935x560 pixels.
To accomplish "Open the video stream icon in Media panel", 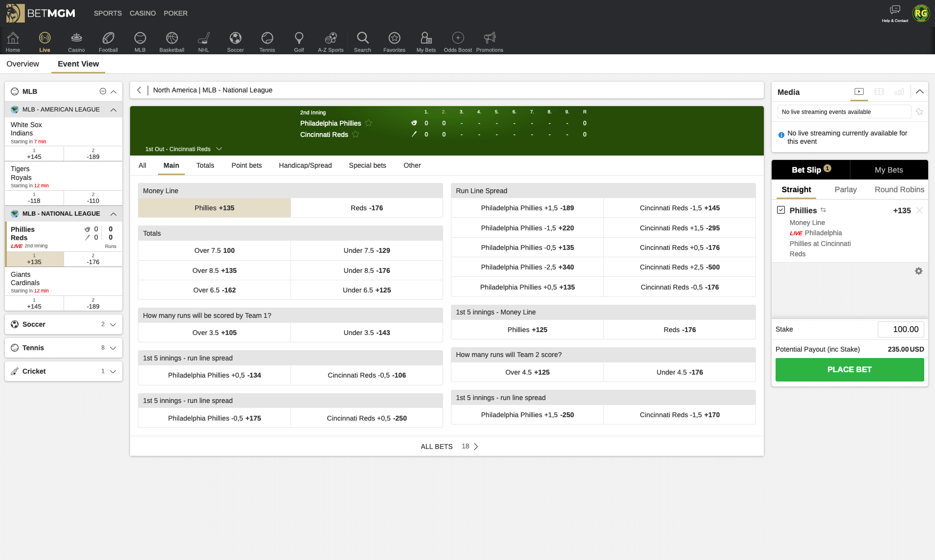I will (859, 91).
